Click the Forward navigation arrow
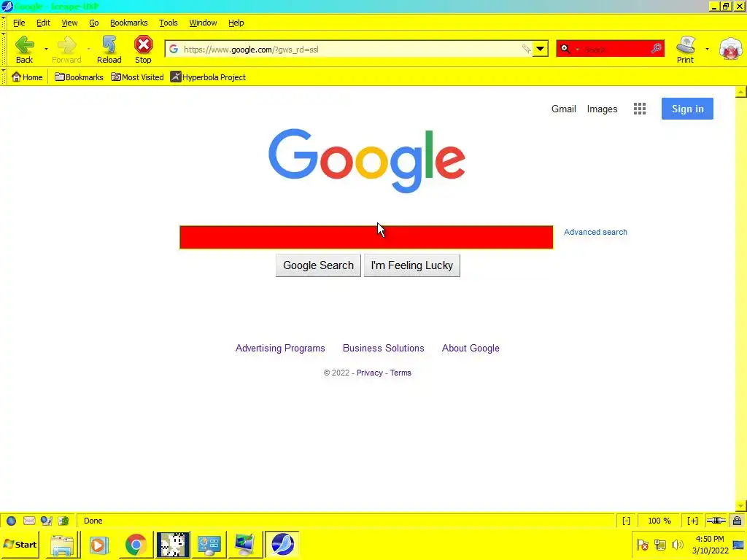Viewport: 747px width, 560px height. coord(66,49)
